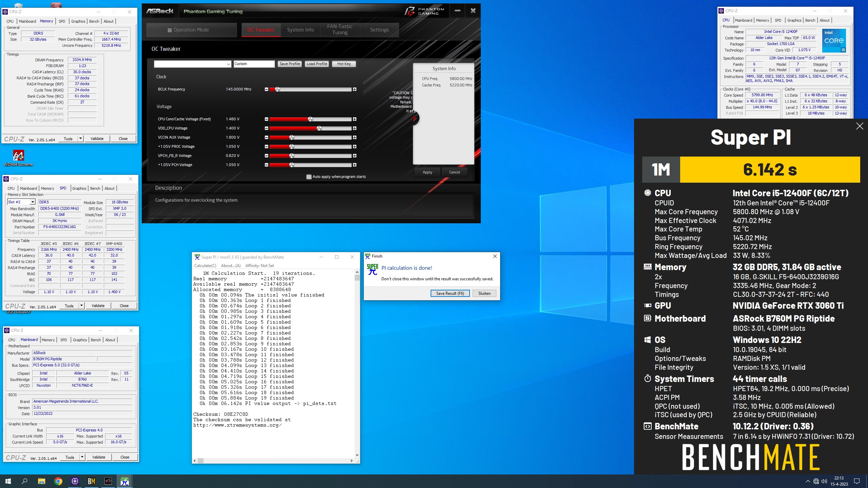
Task: Click the Custom profile name field
Action: tap(254, 64)
